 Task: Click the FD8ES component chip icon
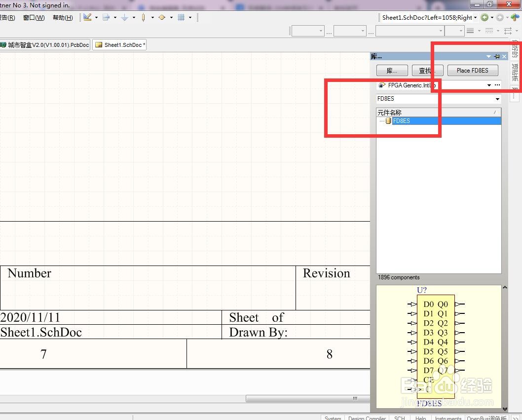point(388,121)
